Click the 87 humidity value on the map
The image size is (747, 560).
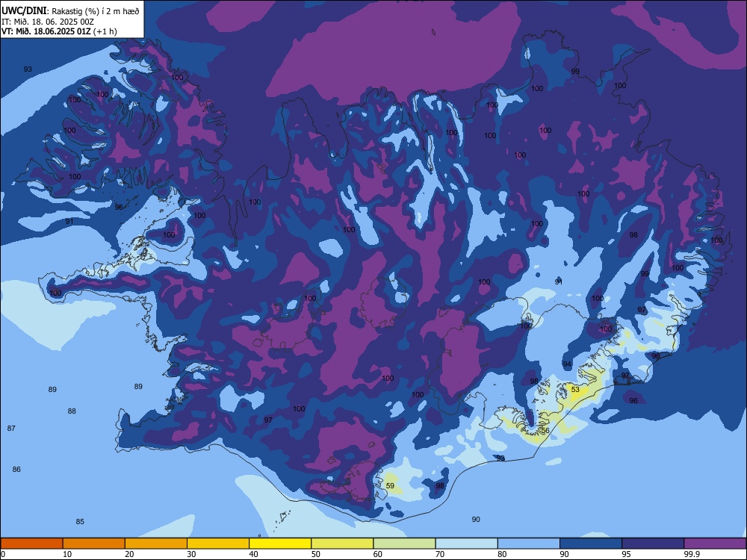11,428
